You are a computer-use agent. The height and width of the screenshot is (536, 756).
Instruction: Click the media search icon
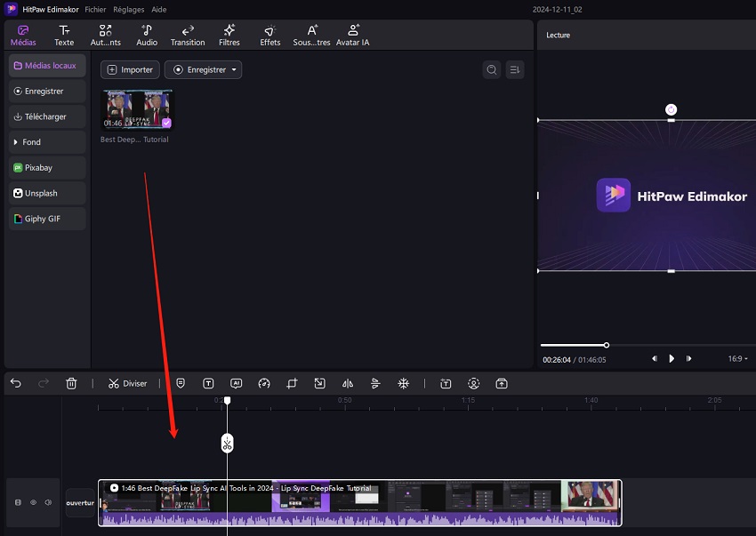[491, 70]
